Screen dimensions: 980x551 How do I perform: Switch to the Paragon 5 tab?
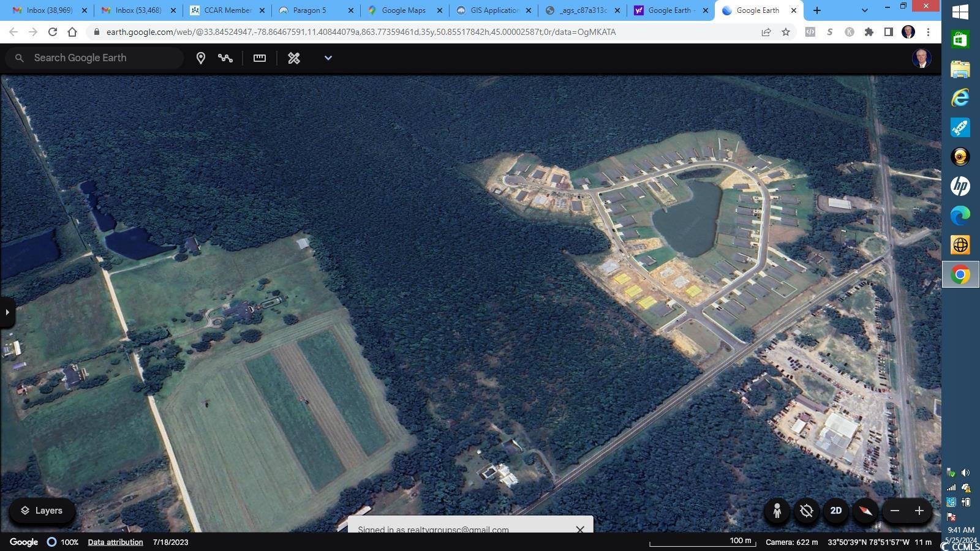coord(309,10)
